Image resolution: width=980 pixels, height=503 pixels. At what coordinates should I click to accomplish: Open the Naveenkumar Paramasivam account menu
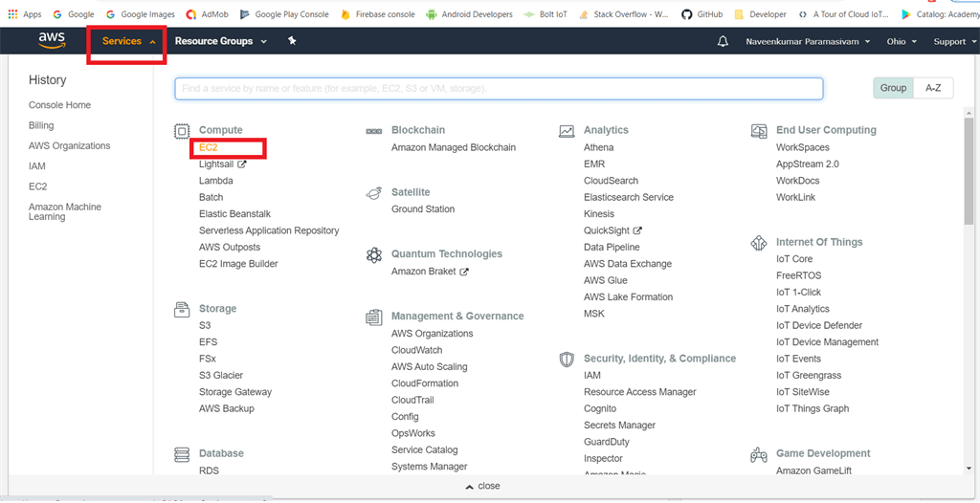(x=808, y=42)
